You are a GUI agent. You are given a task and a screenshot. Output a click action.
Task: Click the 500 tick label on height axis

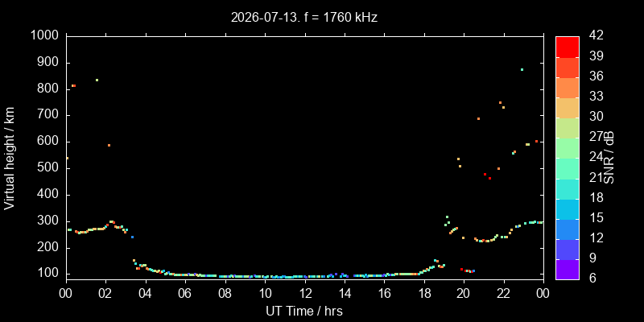[x=49, y=168]
